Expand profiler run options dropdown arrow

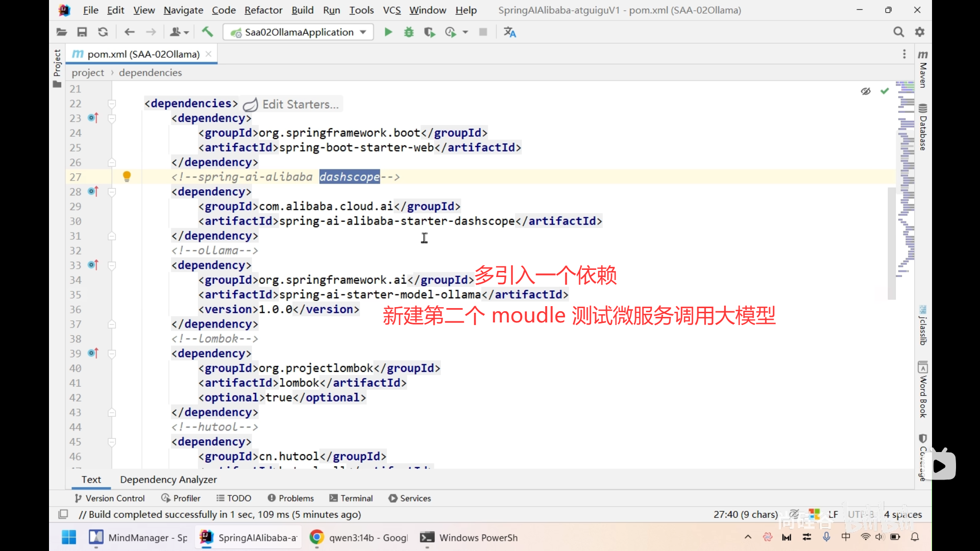(465, 32)
